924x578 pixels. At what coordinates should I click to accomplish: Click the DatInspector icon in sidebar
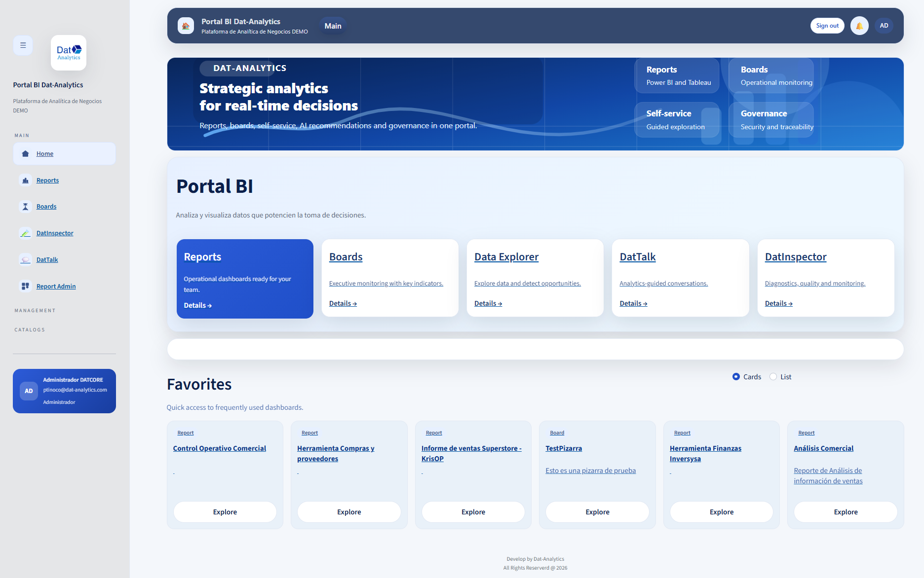(26, 233)
